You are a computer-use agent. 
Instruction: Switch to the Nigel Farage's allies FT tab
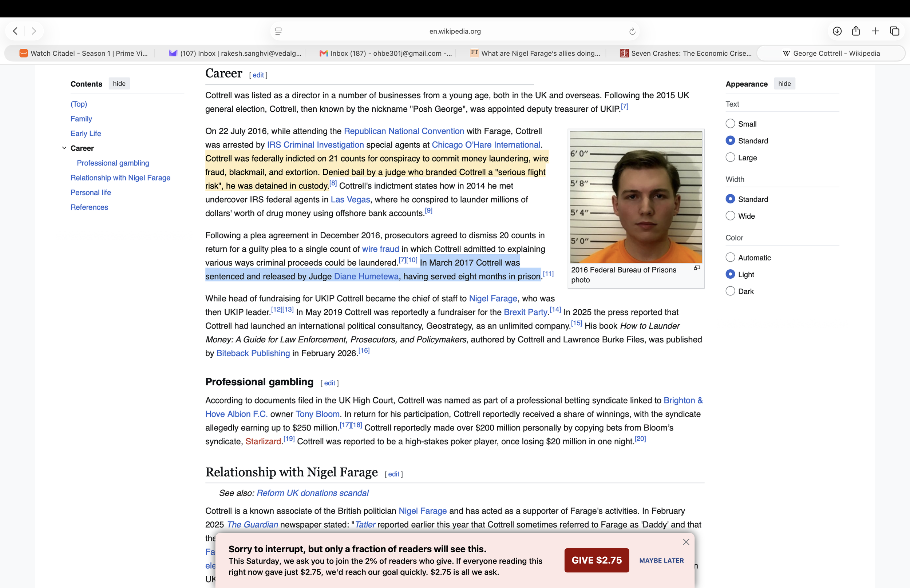pyautogui.click(x=535, y=53)
